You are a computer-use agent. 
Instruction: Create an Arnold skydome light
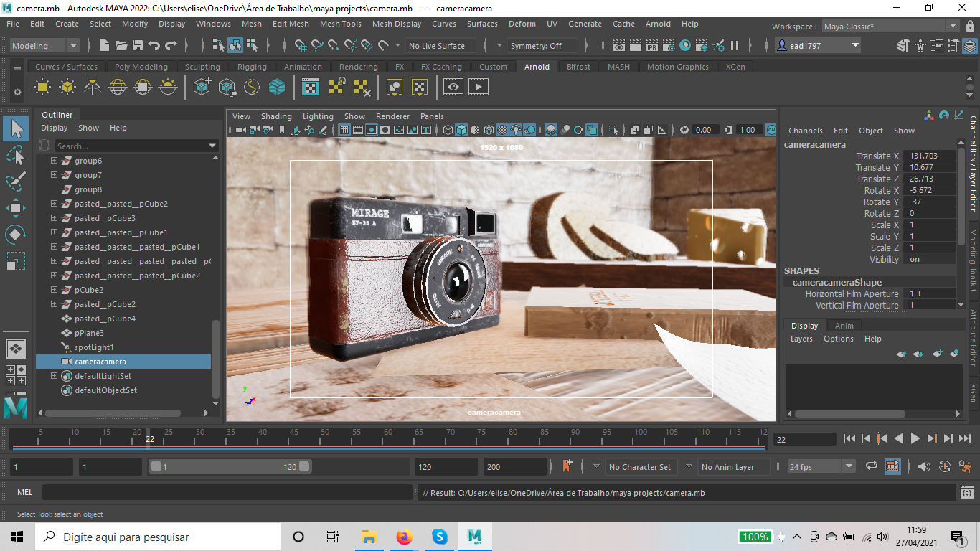point(118,88)
